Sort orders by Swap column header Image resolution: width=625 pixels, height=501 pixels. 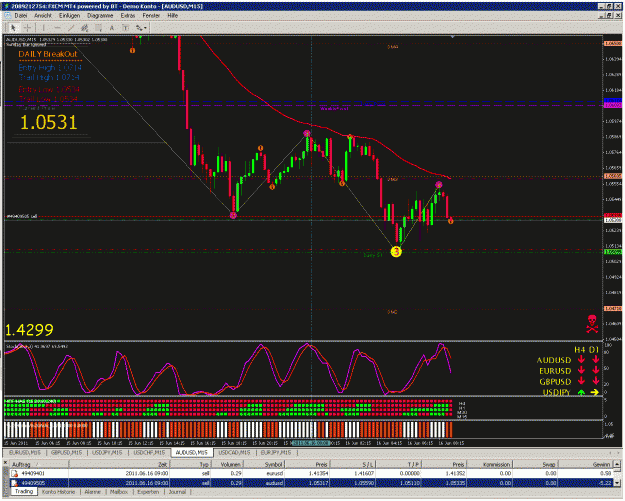[x=535, y=464]
